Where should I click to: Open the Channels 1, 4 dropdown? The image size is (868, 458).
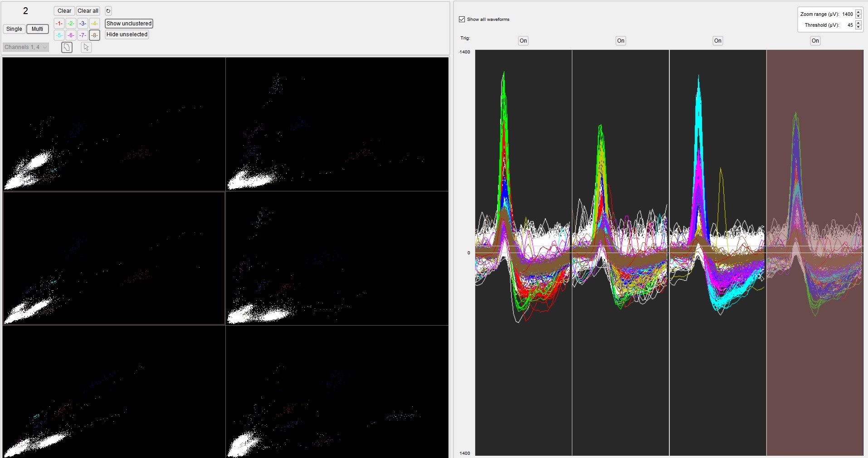click(26, 47)
